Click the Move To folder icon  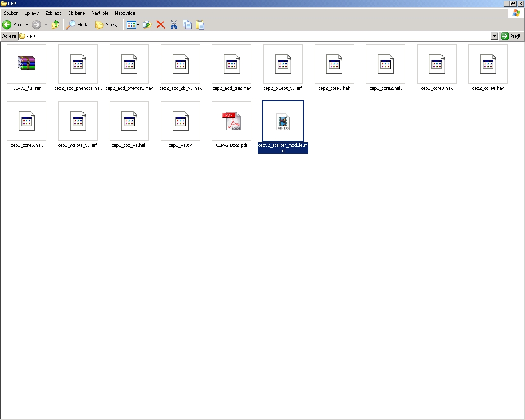pyautogui.click(x=147, y=25)
